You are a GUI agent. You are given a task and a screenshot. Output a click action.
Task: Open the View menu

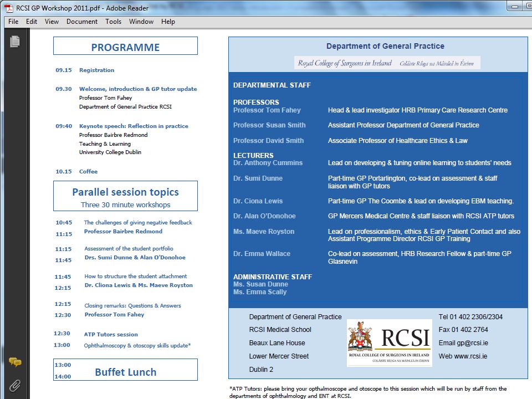pyautogui.click(x=52, y=22)
